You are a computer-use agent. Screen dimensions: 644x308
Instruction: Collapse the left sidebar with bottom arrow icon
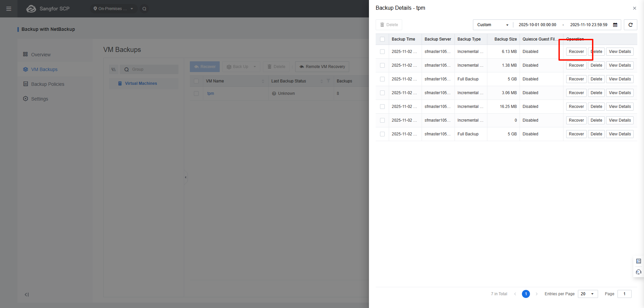(26, 295)
